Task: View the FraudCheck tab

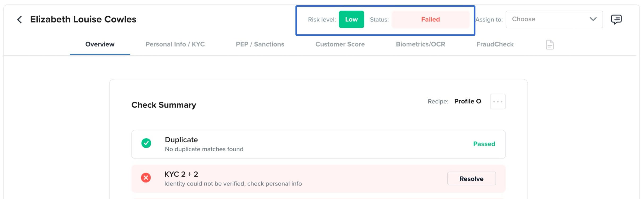Action: 495,44
